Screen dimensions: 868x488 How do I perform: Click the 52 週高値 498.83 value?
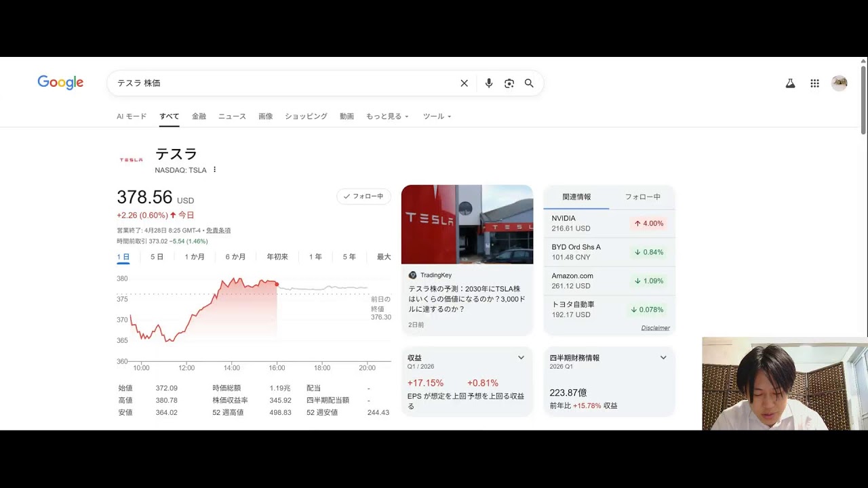(x=280, y=412)
